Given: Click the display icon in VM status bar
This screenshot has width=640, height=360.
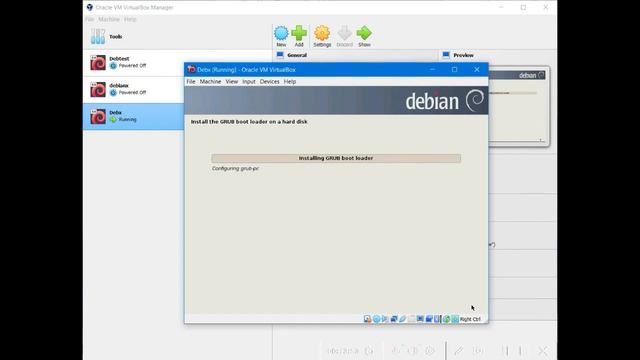Looking at the screenshot, I should (x=420, y=319).
